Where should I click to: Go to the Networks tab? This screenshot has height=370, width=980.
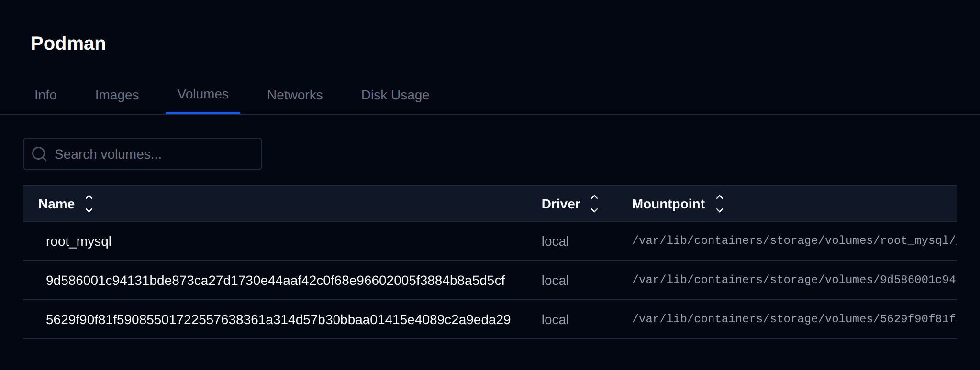pyautogui.click(x=295, y=95)
